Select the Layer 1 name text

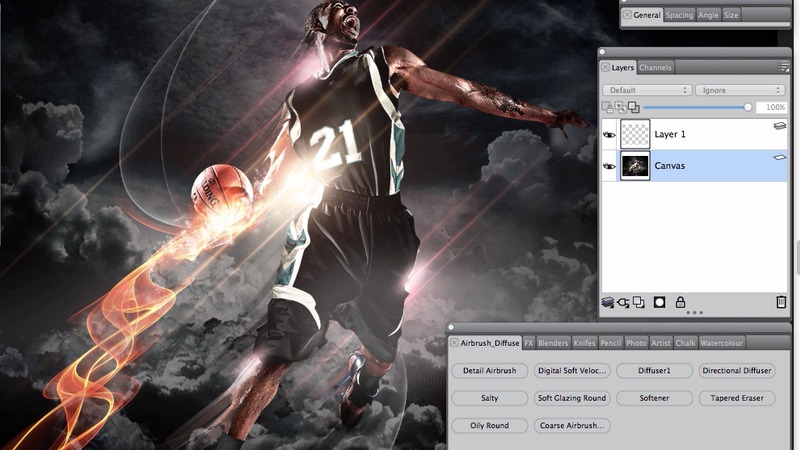670,134
